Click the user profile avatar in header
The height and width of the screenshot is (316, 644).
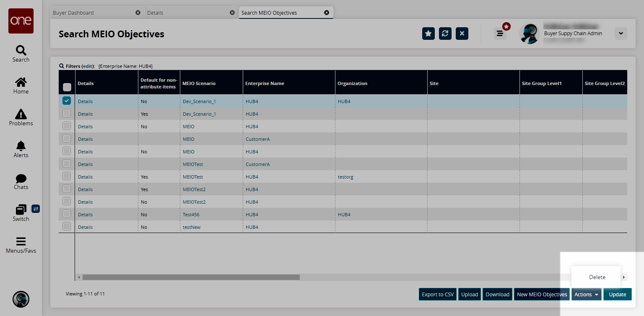(529, 34)
